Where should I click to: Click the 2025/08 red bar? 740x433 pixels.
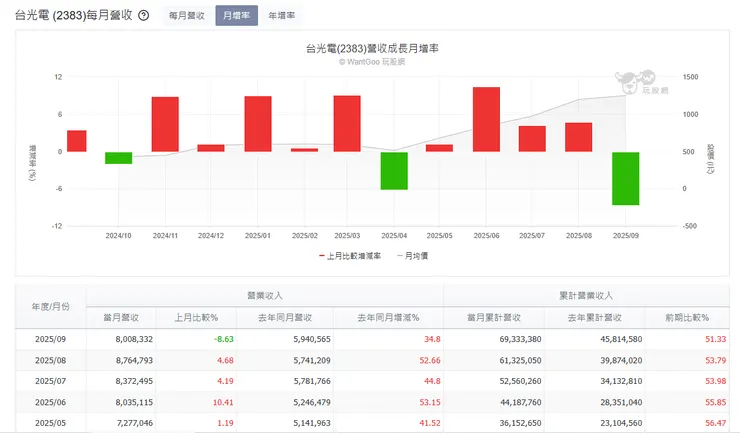pos(579,137)
